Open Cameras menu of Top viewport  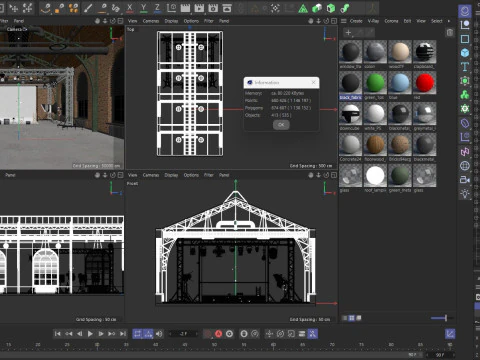click(x=151, y=21)
